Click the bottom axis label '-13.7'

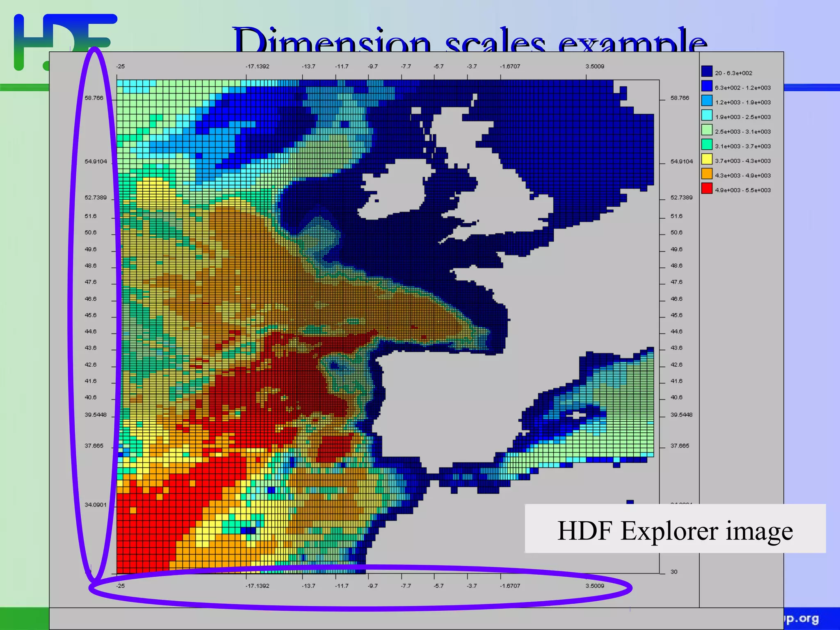308,586
